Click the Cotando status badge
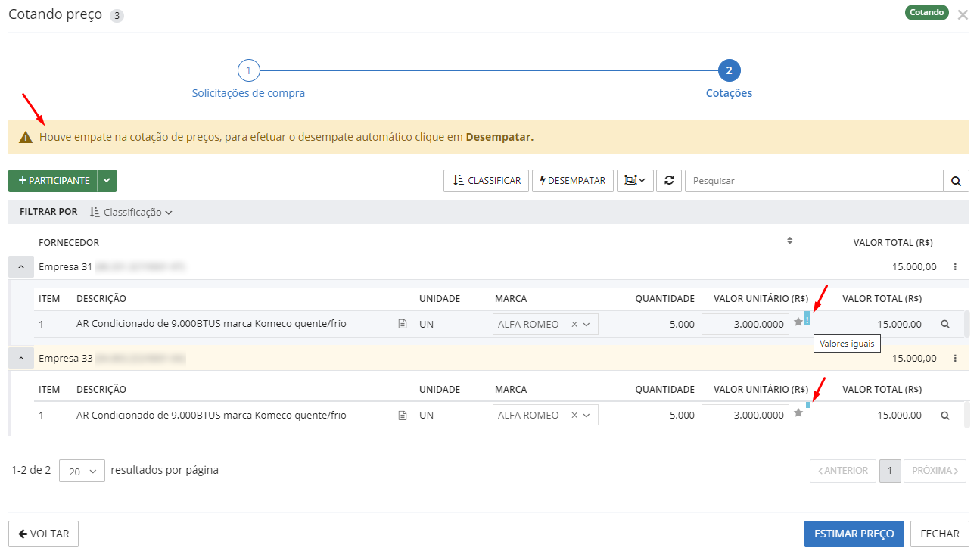The image size is (980, 554). [x=926, y=12]
